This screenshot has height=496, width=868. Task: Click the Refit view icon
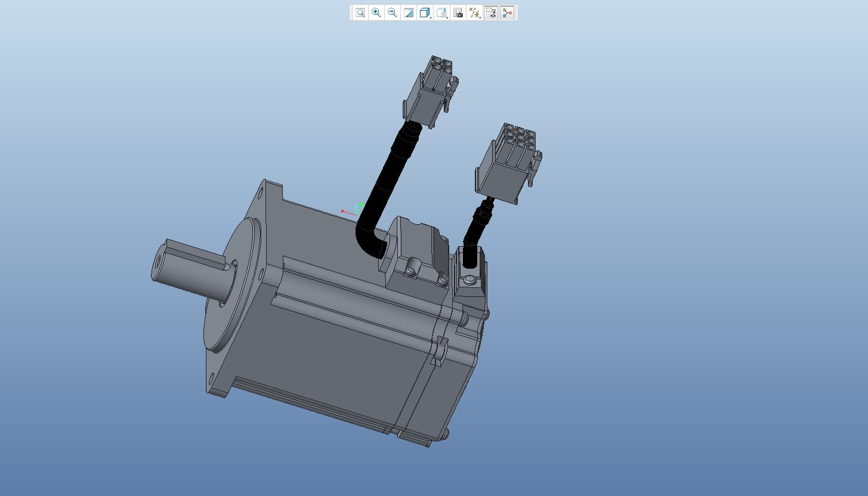360,13
